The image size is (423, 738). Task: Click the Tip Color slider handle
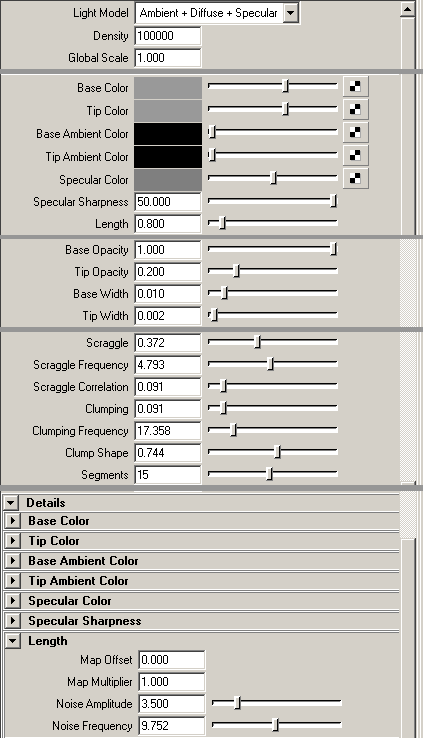285,109
